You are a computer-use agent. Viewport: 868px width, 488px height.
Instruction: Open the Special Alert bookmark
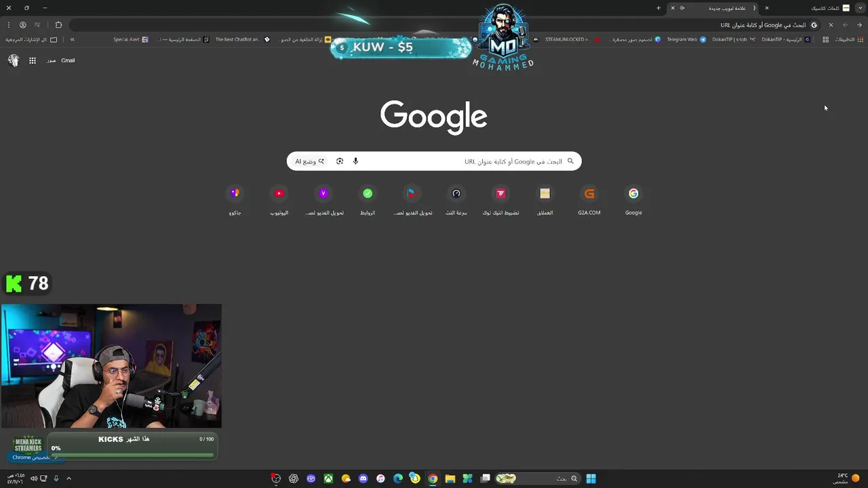click(x=130, y=39)
